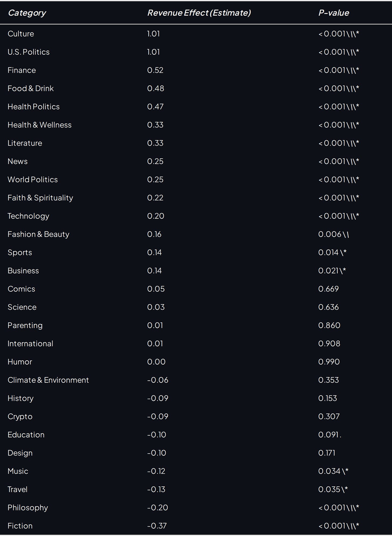Click Health Politics estimate 0.47

(155, 107)
